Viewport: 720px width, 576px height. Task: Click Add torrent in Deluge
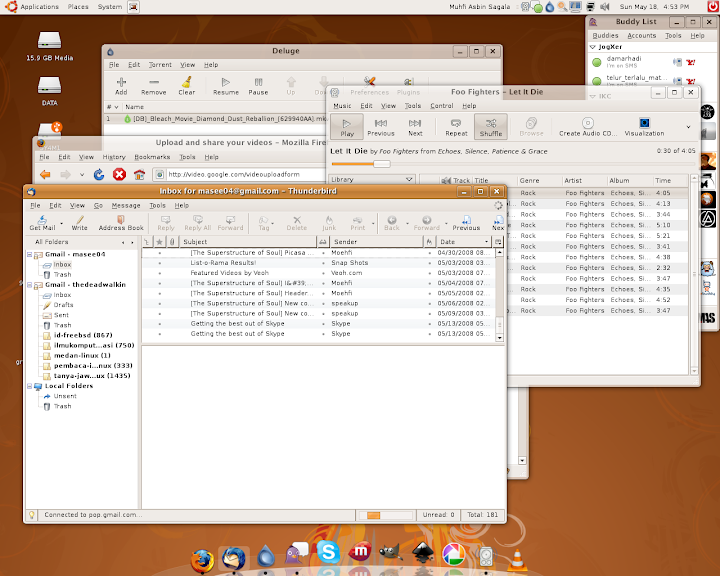click(x=121, y=86)
